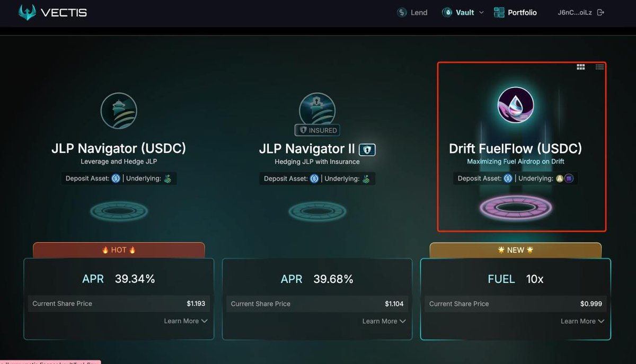
Task: Click the Drift FuelFlow vault logo
Action: click(x=515, y=104)
